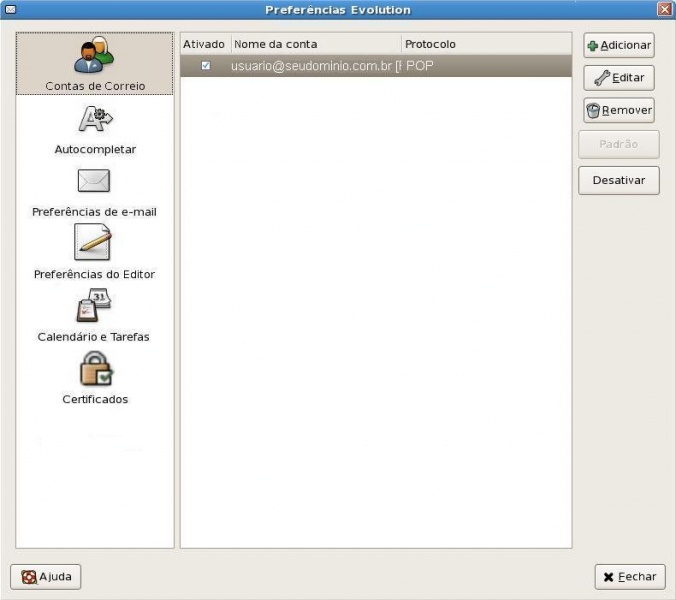Click the Preferências de e-mail label
The height and width of the screenshot is (600, 676).
click(x=94, y=212)
